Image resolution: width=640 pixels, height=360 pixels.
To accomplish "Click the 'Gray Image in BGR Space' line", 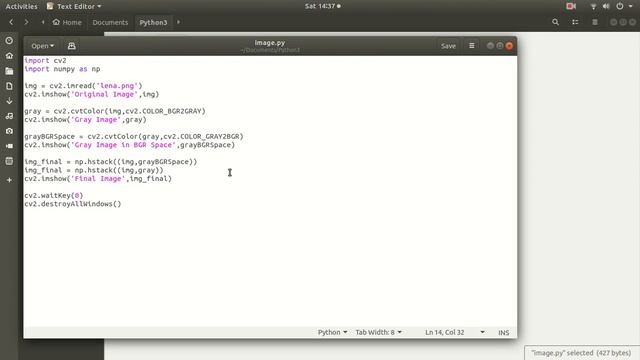I will click(x=130, y=145).
